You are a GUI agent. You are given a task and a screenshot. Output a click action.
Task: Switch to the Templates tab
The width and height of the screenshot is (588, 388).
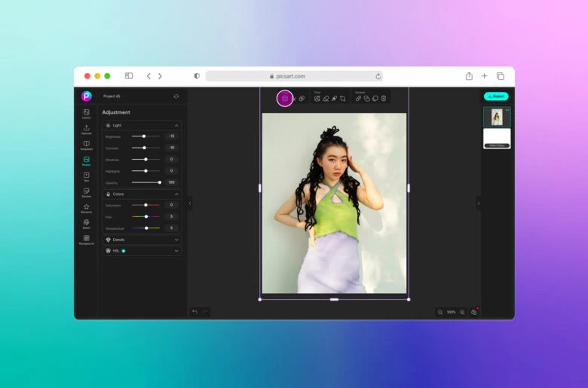click(x=86, y=145)
